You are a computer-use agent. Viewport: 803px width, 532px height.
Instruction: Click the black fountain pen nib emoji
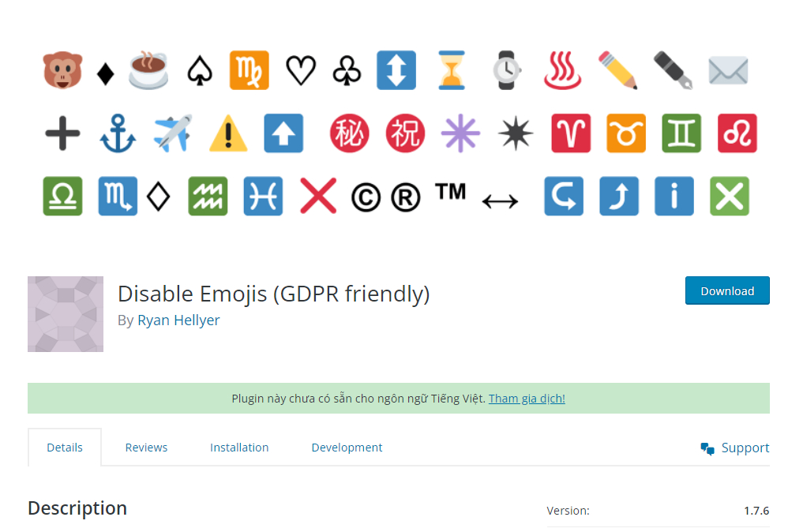click(x=674, y=70)
